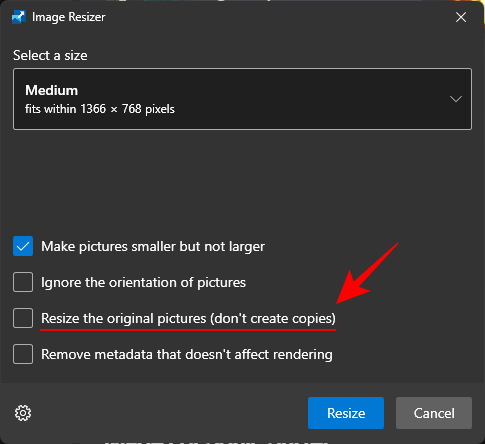Check Remove metadata that doesn't affect rendering
The height and width of the screenshot is (444, 485).
tap(23, 354)
